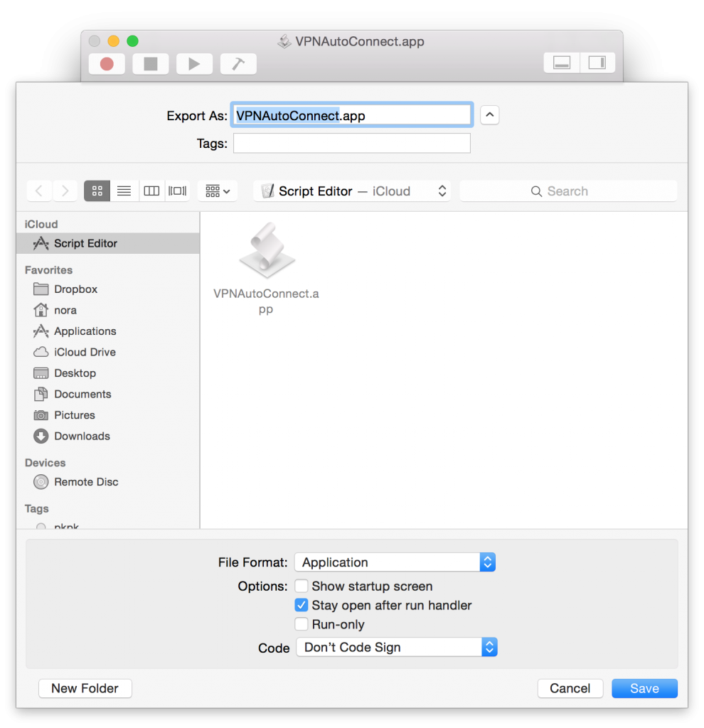This screenshot has width=704, height=728.
Task: Collapse the save dialog with the chevron button
Action: [489, 115]
